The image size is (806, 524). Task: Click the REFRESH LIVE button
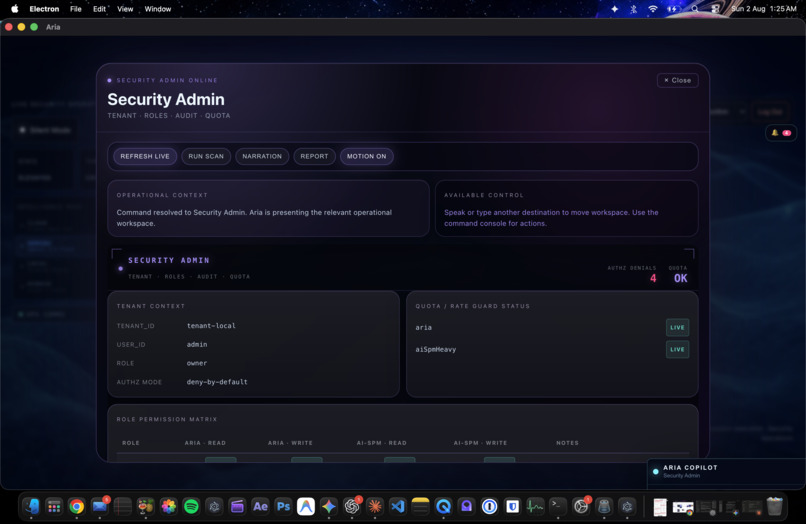click(145, 156)
